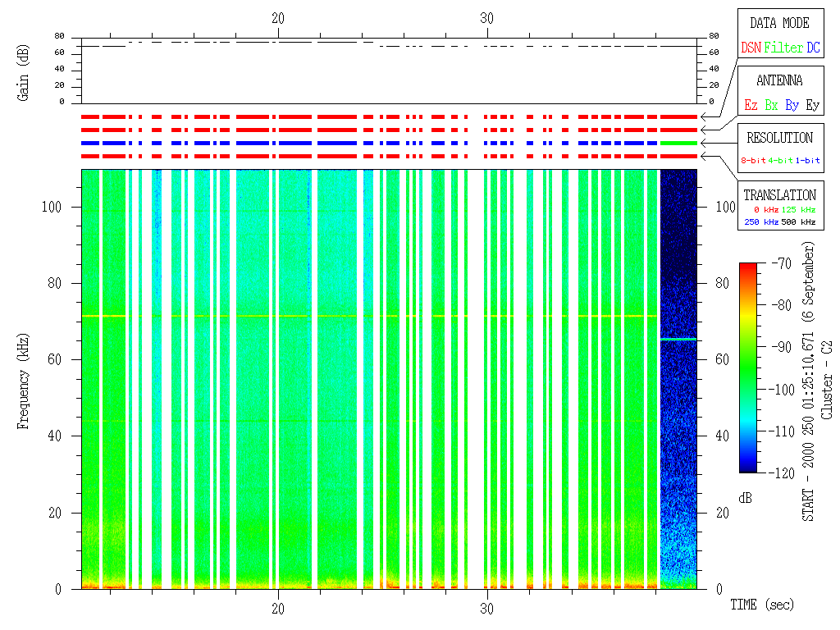Click the dark blue spectrogram section at right
This screenshot has width=840, height=630.
click(x=678, y=246)
